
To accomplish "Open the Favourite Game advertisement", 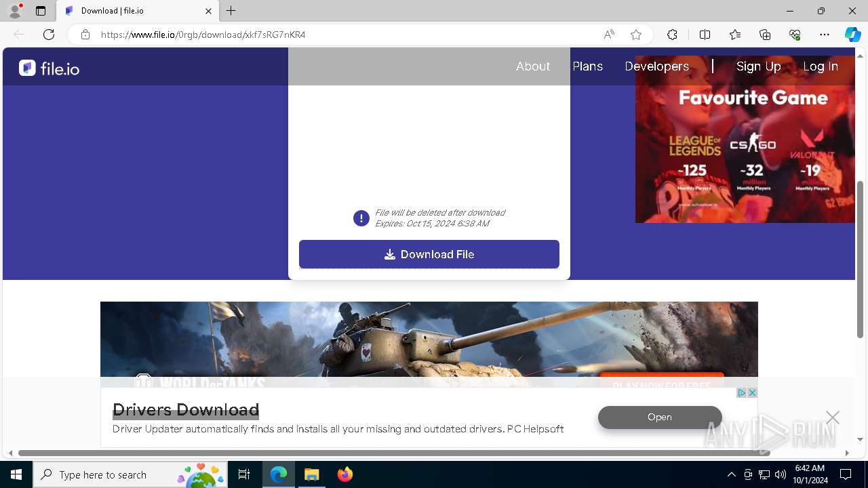I will [745, 139].
